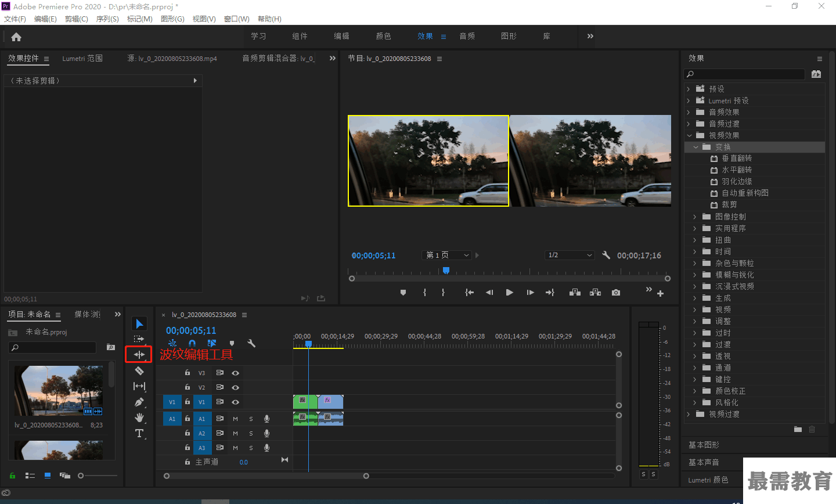Screen dimensions: 836x504
Task: Click the Program monitor playhead marker
Action: (x=446, y=271)
